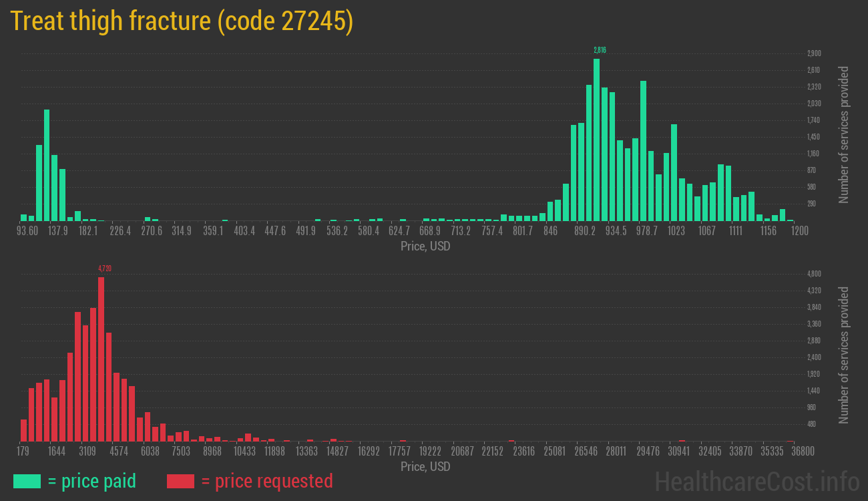
Task: Click the 'Price, USD' label under red chart
Action: pos(425,466)
